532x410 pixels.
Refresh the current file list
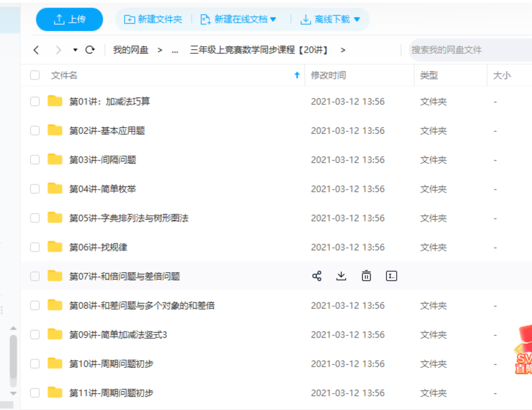coord(90,50)
